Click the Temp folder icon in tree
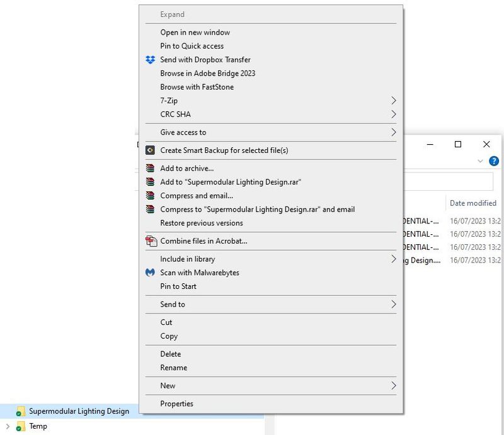504x435 pixels. point(20,426)
